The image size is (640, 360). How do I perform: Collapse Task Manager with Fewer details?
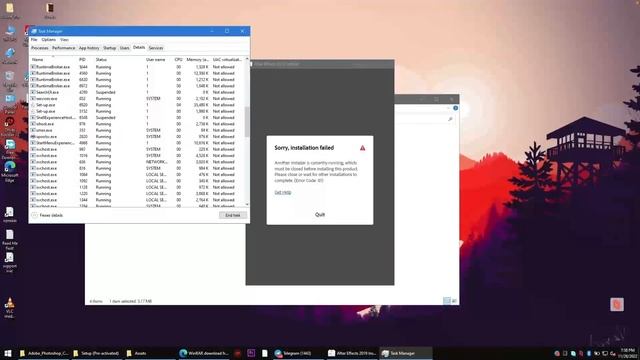[47, 215]
